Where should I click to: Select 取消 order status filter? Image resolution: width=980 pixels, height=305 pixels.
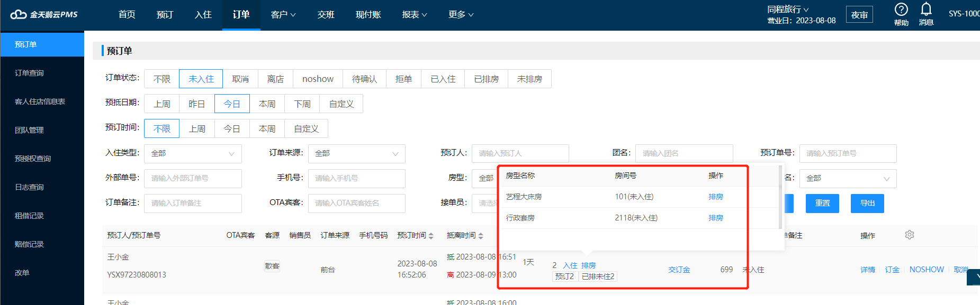(240, 79)
